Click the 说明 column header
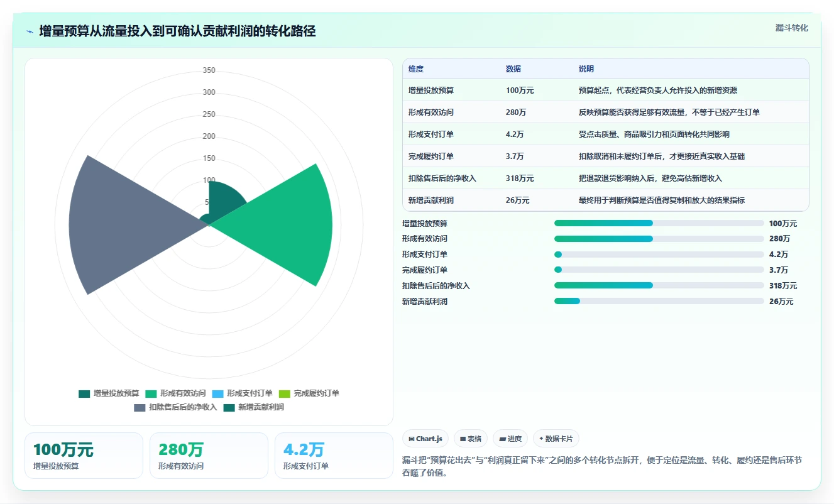Viewport: 834px width, 504px height. (586, 69)
